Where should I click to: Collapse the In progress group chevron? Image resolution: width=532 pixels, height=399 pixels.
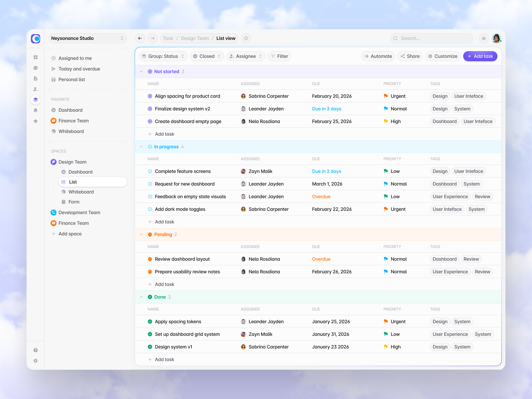(141, 147)
